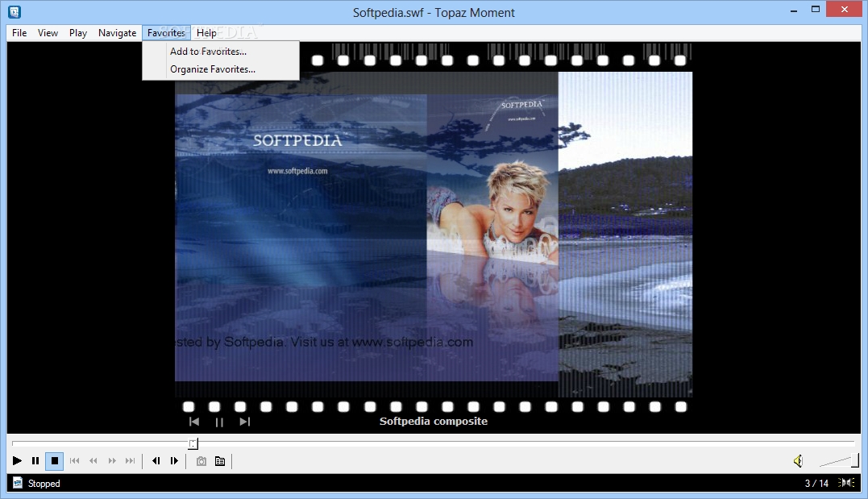This screenshot has width=868, height=499.
Task: Open the File menu
Action: coord(19,33)
